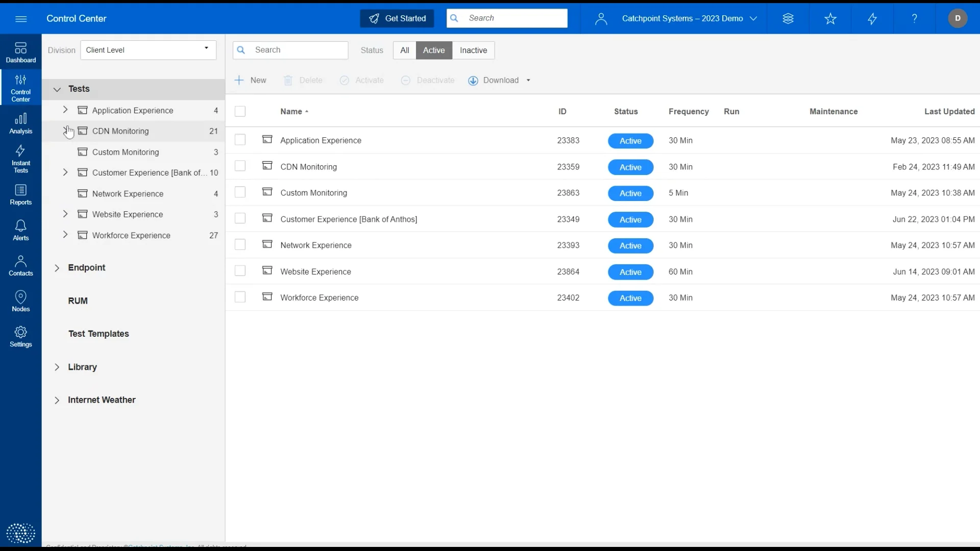Sort table by Name column header
This screenshot has width=980, height=551.
pyautogui.click(x=295, y=112)
